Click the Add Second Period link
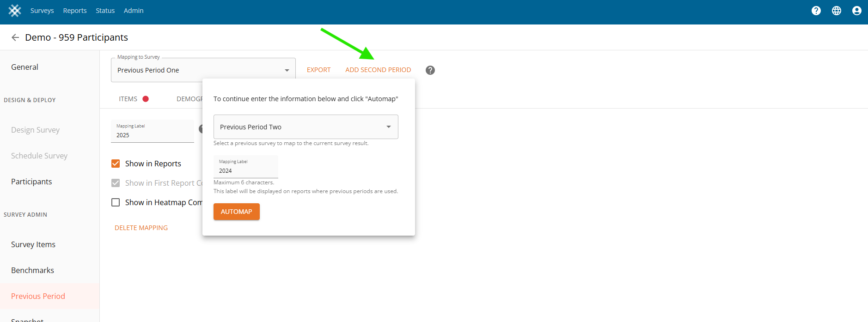The height and width of the screenshot is (322, 868). point(378,70)
